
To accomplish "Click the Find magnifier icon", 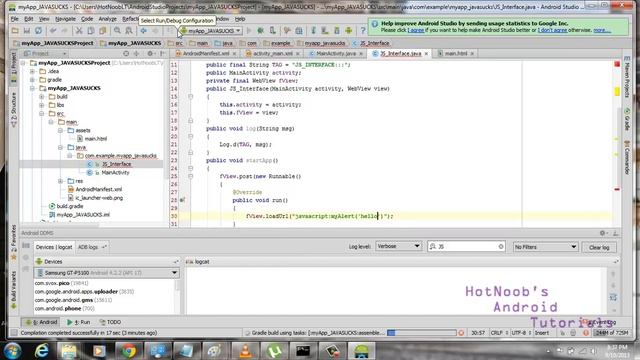I will pyautogui.click(x=117, y=31).
